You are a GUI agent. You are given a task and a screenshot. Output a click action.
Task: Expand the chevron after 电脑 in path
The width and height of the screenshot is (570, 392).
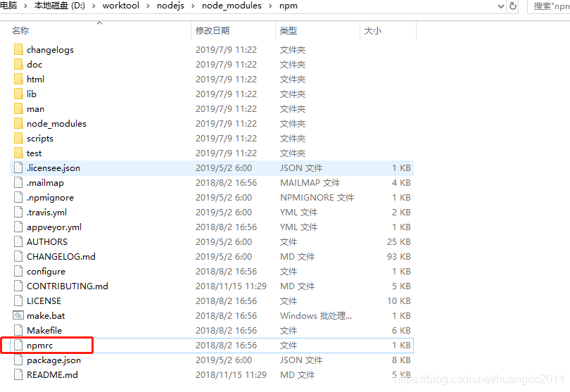[x=25, y=6]
